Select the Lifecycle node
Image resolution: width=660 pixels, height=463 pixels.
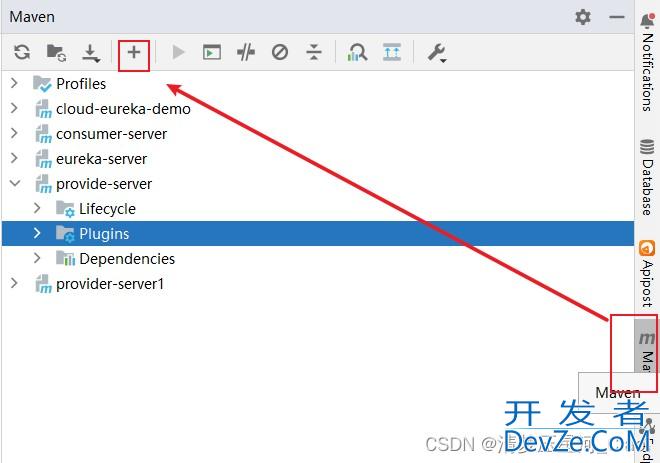(x=107, y=209)
